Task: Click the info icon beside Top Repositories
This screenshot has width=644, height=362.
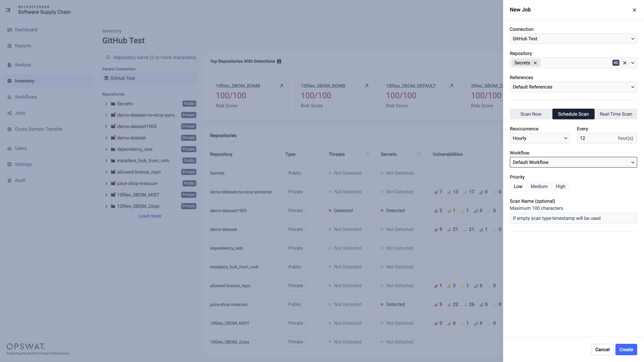Action: coord(279,61)
